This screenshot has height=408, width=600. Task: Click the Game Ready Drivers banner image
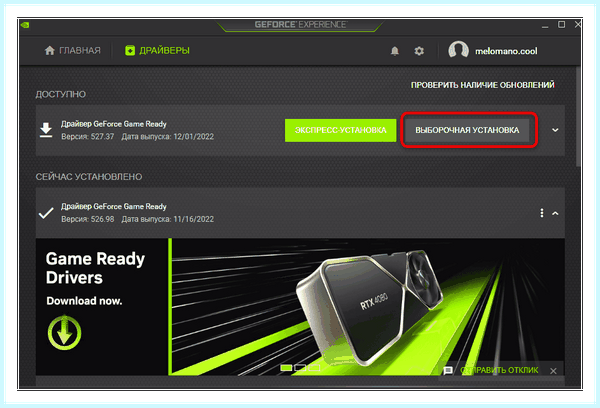tap(300, 307)
